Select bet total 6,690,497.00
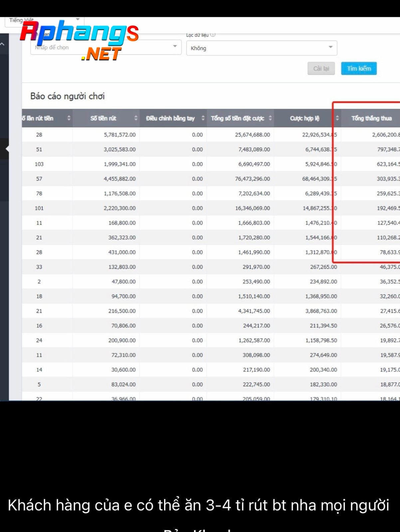This screenshot has width=400, height=532. 254,164
